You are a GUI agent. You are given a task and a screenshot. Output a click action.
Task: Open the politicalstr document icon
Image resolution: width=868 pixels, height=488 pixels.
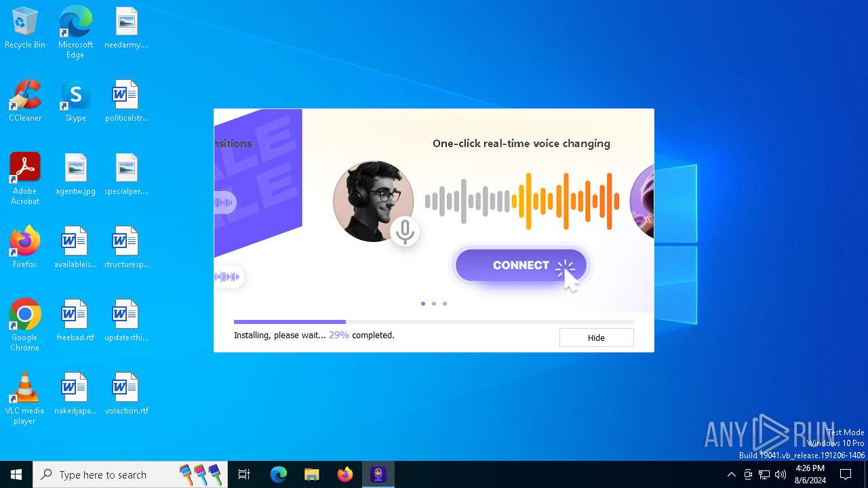[x=126, y=102]
